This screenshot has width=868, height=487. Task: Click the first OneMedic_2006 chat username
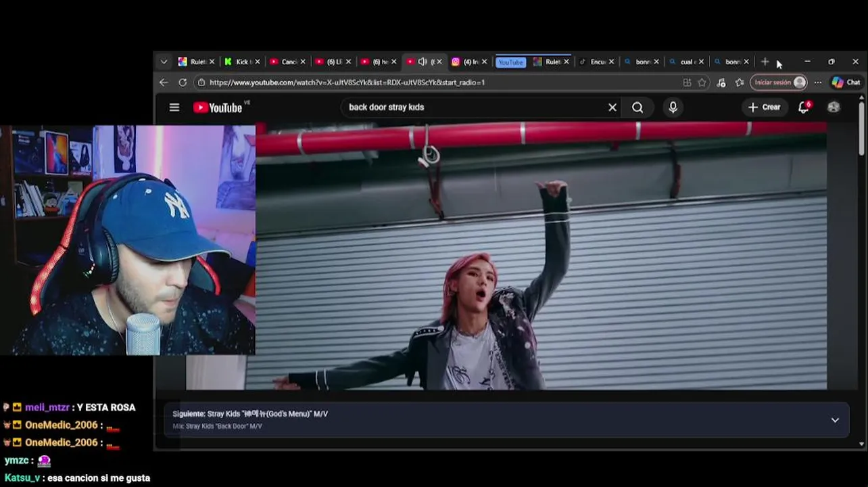pyautogui.click(x=61, y=425)
